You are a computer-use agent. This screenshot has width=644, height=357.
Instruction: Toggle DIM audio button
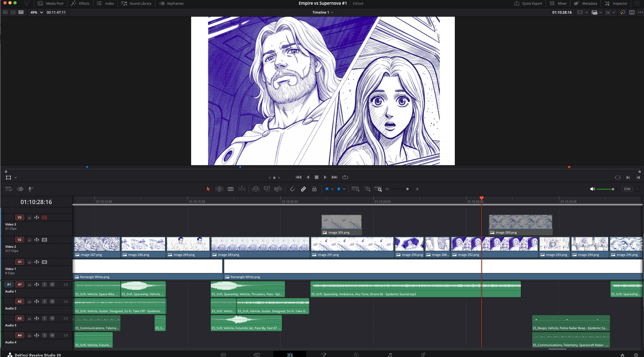click(627, 189)
